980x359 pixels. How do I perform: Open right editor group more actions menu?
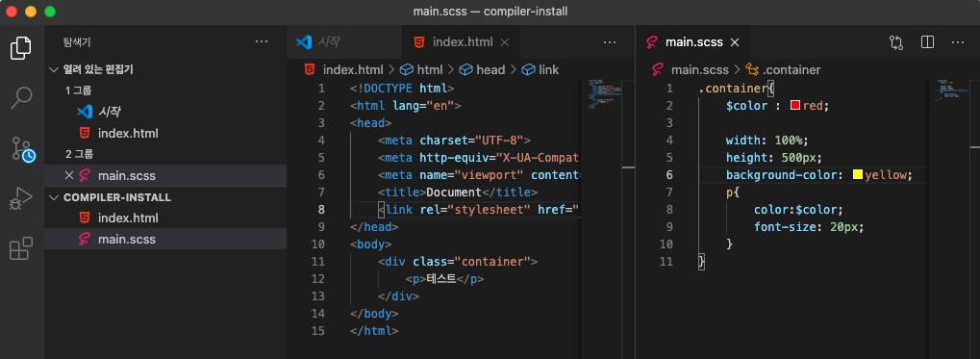[x=958, y=42]
